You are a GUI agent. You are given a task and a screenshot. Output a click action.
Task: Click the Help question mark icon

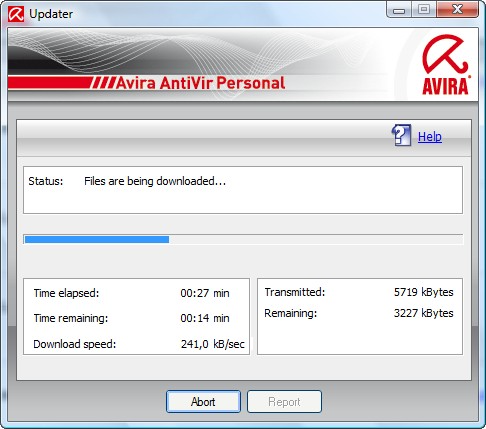pos(401,135)
